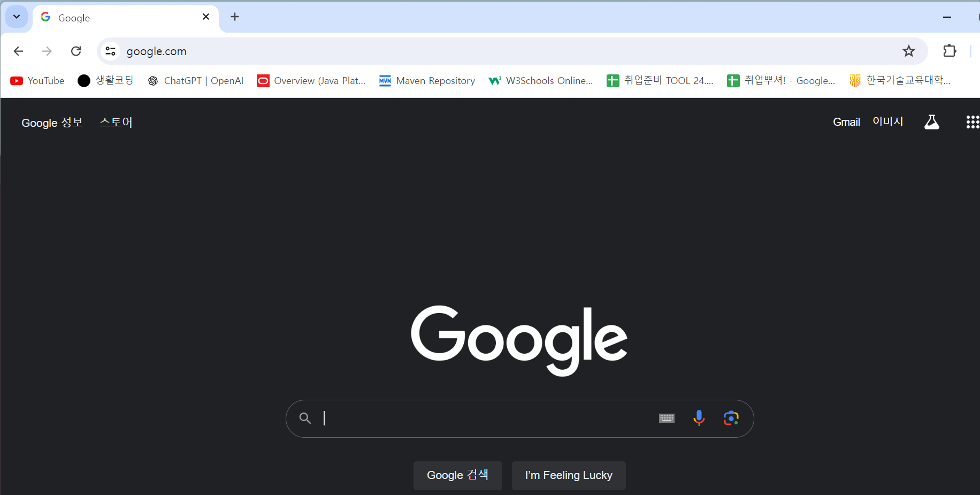Open the 스토어 link
This screenshot has height=495, width=980.
coord(116,123)
